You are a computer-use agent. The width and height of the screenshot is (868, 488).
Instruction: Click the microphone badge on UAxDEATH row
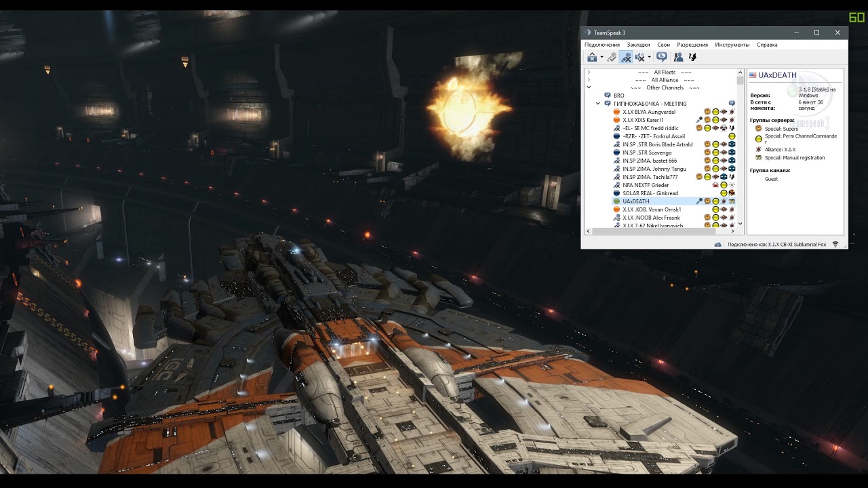click(699, 201)
